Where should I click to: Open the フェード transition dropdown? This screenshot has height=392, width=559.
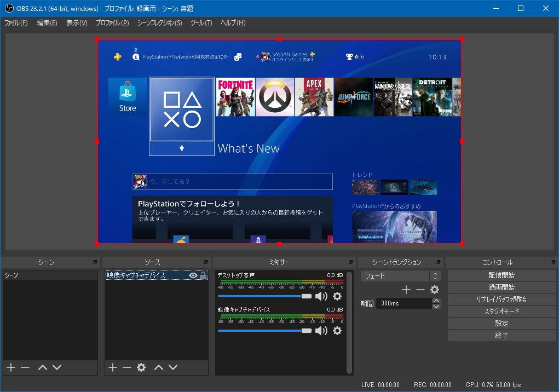tap(400, 276)
